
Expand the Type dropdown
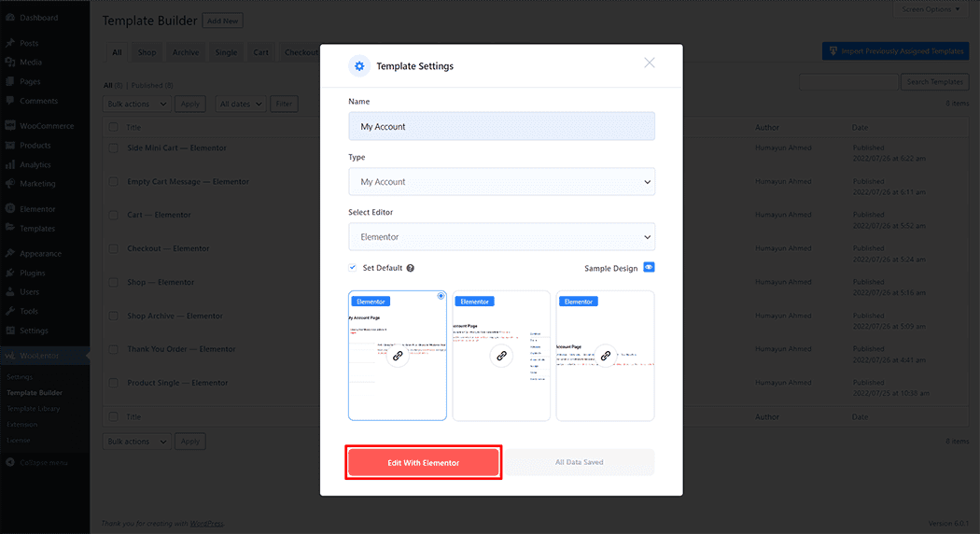pyautogui.click(x=501, y=182)
